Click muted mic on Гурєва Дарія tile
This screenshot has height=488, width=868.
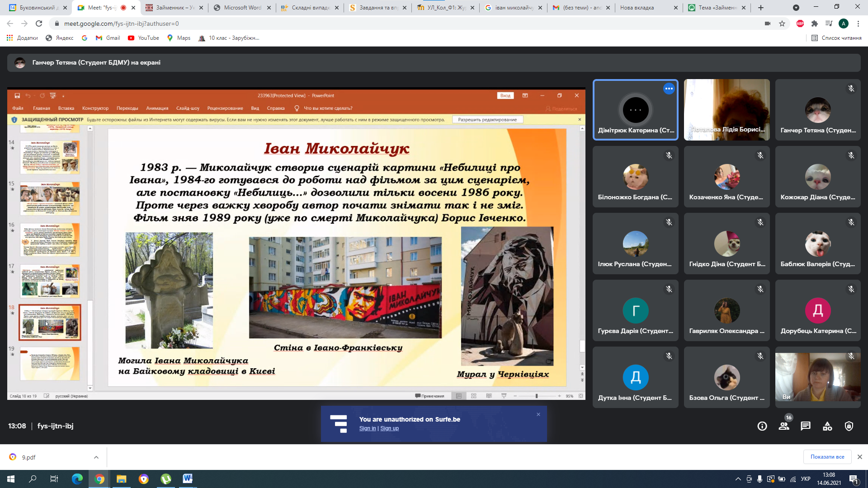tap(669, 289)
